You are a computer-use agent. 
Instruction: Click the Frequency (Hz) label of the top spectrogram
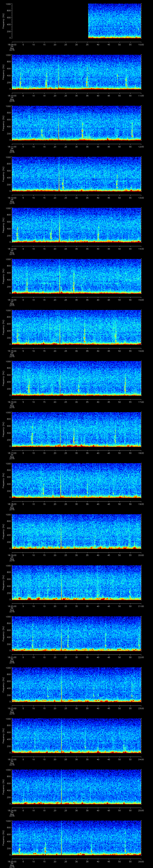[x=4, y=21]
